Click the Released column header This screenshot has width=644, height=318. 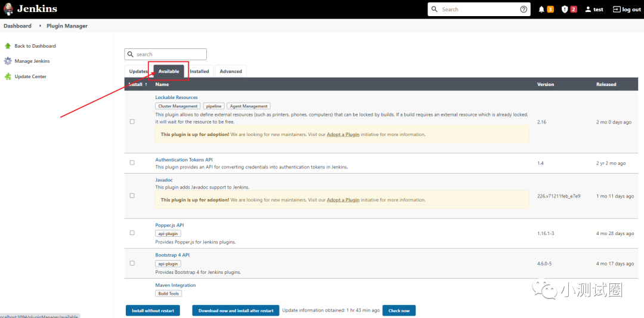pyautogui.click(x=606, y=84)
